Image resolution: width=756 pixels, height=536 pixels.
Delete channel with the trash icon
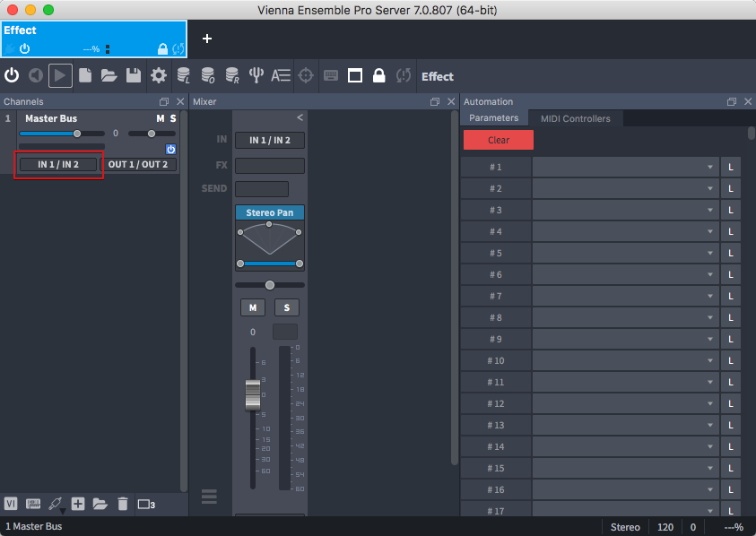(123, 505)
